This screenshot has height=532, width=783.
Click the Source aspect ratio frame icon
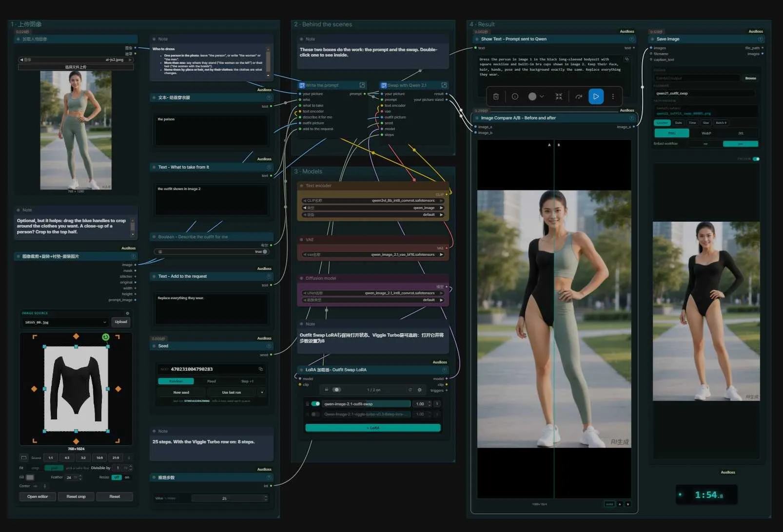coord(24,457)
